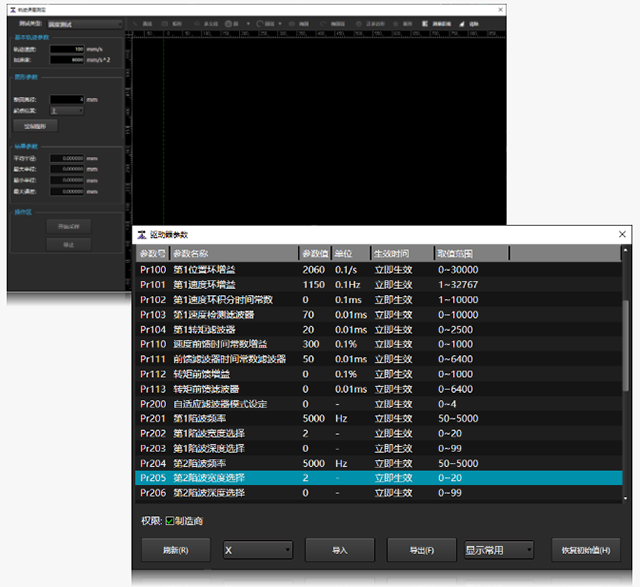Select the Pr201 第1陷波频率 row
Image resolution: width=640 pixels, height=587 pixels.
tap(380, 419)
